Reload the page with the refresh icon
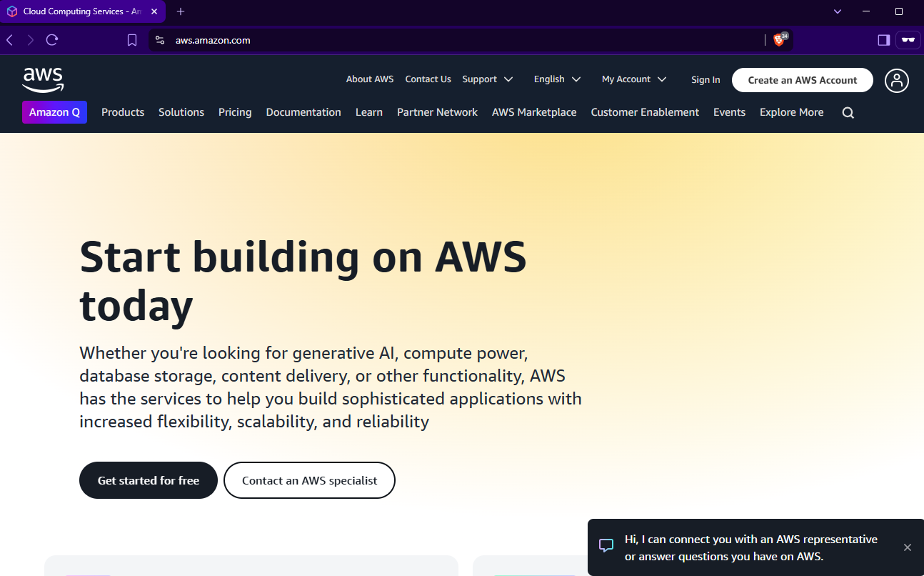Screen dimensions: 924x576 (52, 40)
